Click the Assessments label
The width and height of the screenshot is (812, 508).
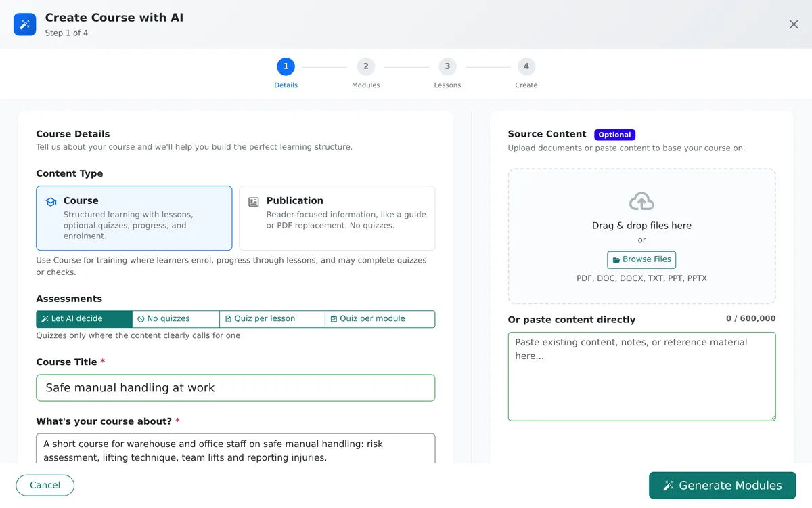coord(69,299)
